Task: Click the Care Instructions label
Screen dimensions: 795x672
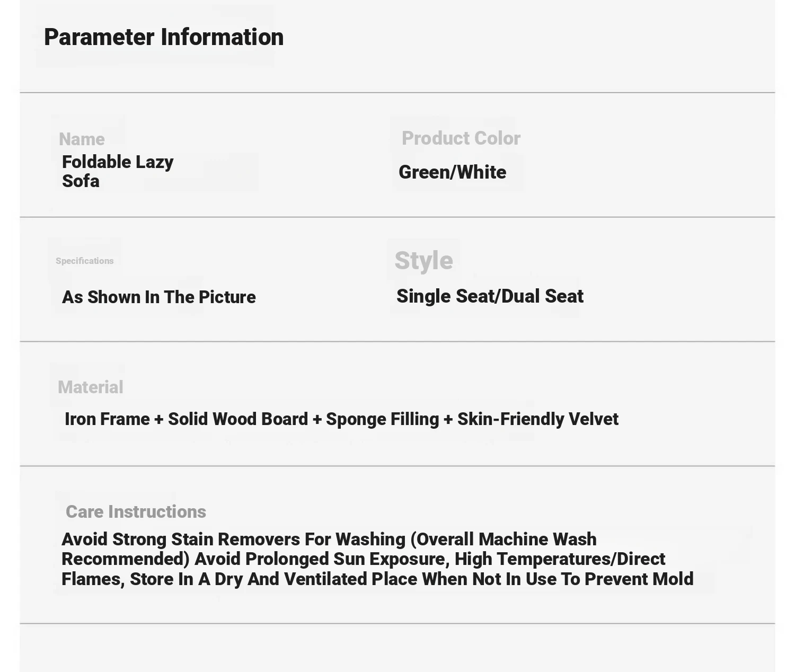Action: 136,512
